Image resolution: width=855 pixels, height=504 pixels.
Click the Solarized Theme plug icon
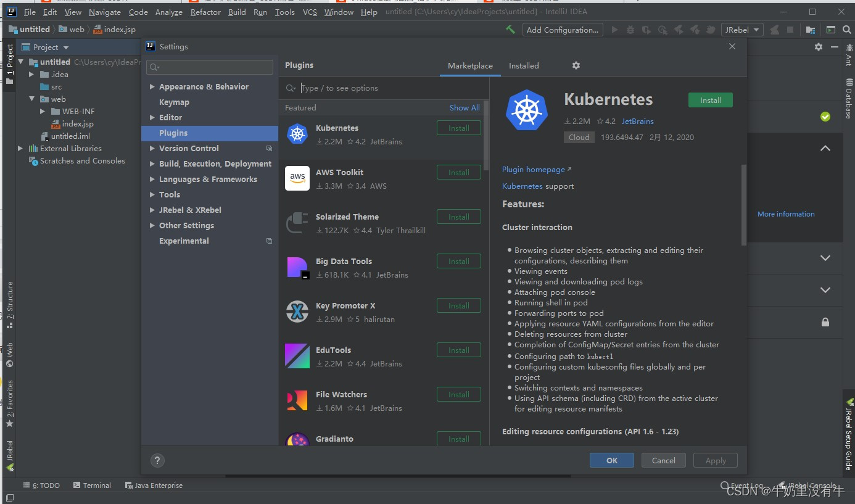[297, 223]
